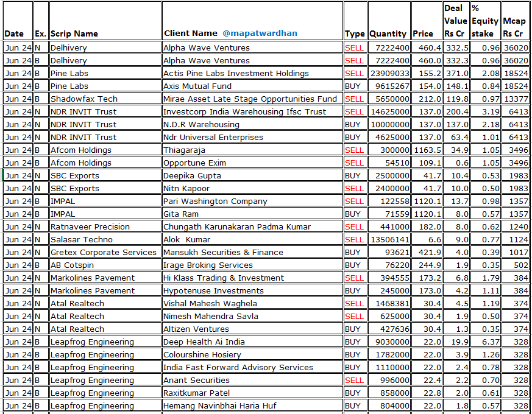Click the Salasar Techno scrip cell
This screenshot has width=532, height=414.
(105, 239)
